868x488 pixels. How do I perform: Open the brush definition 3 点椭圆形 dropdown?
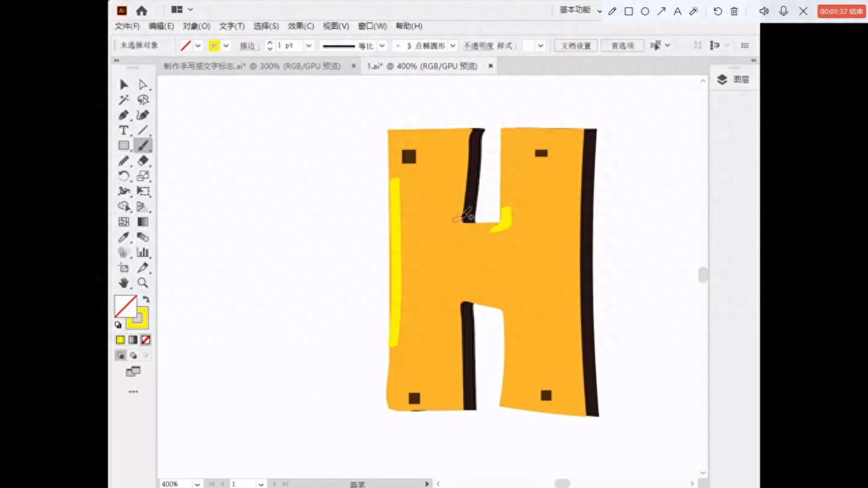(453, 45)
